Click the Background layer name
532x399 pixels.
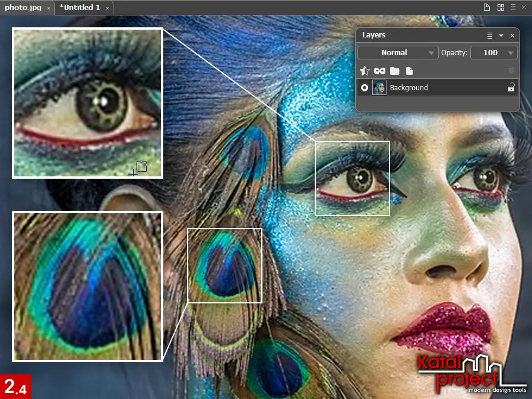coord(409,88)
